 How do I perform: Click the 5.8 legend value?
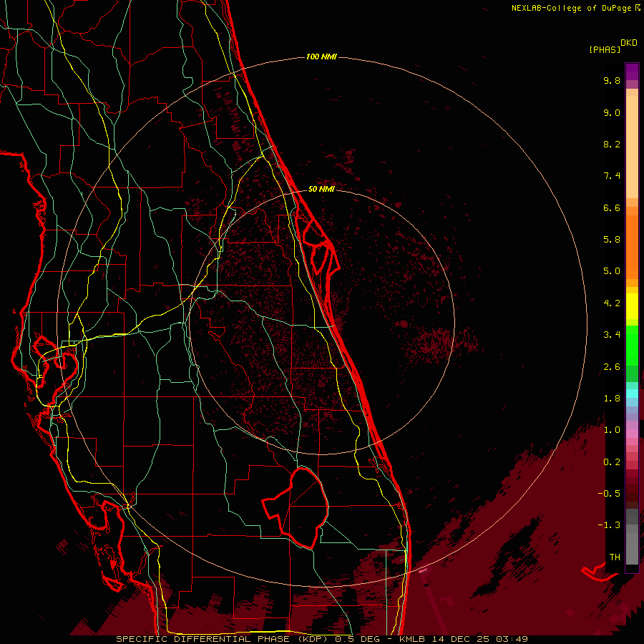tap(612, 240)
